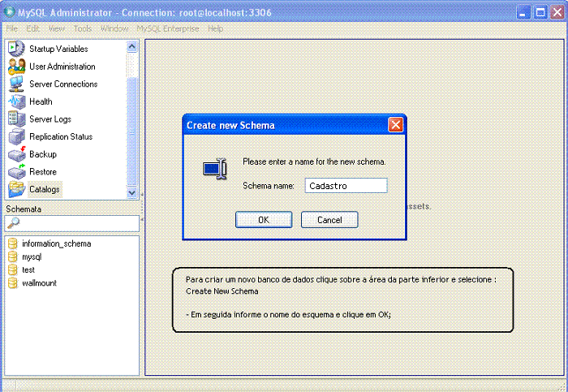Select the Catalogs label
The height and width of the screenshot is (392, 568).
pos(45,189)
